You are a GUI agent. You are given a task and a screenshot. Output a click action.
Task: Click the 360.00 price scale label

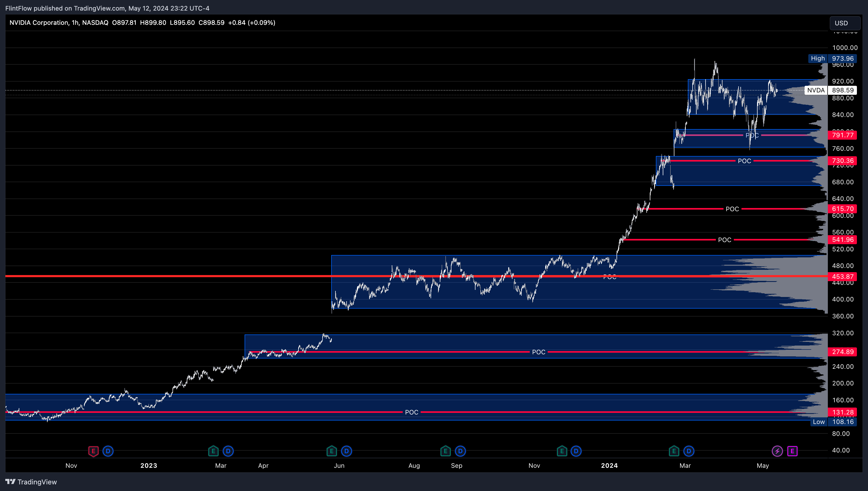843,316
